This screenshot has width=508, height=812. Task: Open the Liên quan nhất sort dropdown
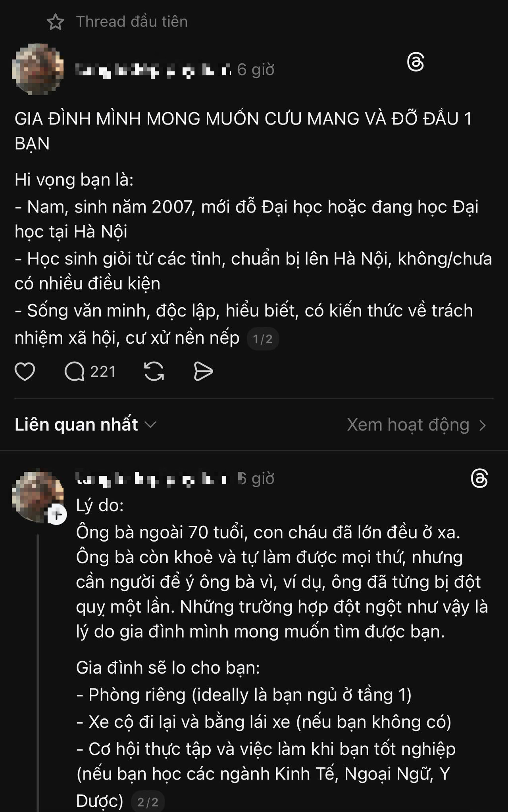pos(85,425)
